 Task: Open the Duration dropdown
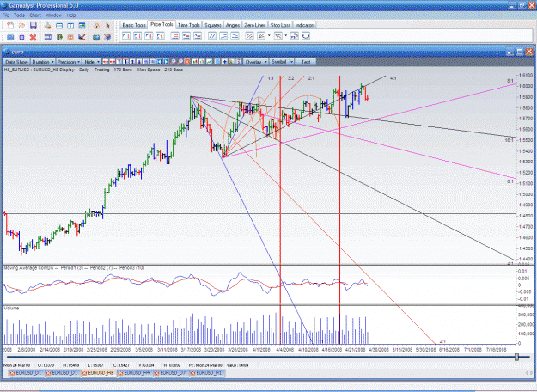pos(43,62)
